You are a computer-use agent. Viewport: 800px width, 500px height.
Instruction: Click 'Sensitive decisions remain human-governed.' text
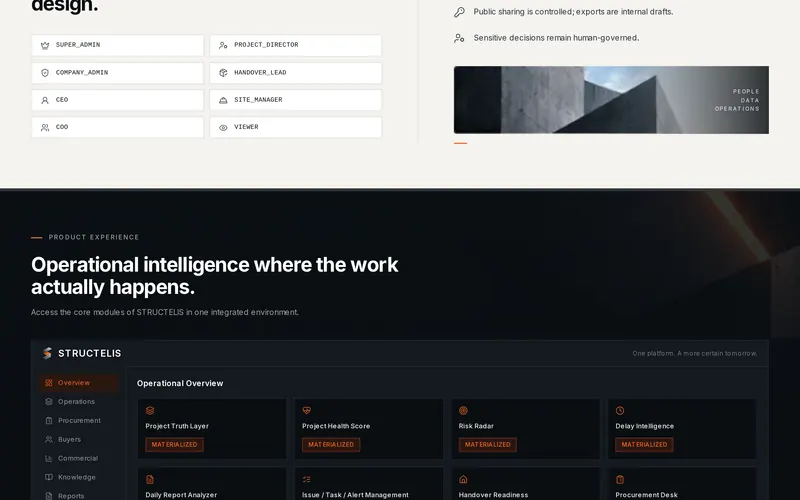(556, 38)
